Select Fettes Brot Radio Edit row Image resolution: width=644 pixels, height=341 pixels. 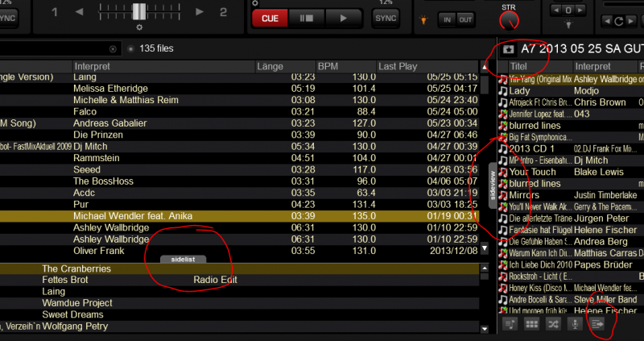pyautogui.click(x=239, y=280)
